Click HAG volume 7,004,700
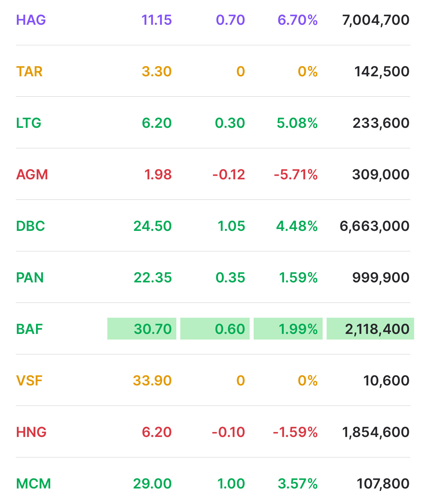 pyautogui.click(x=376, y=20)
